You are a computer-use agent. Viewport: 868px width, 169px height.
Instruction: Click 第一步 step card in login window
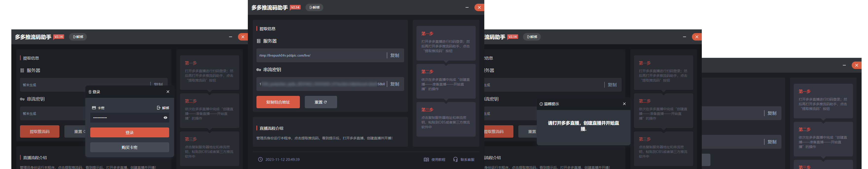pyautogui.click(x=210, y=73)
